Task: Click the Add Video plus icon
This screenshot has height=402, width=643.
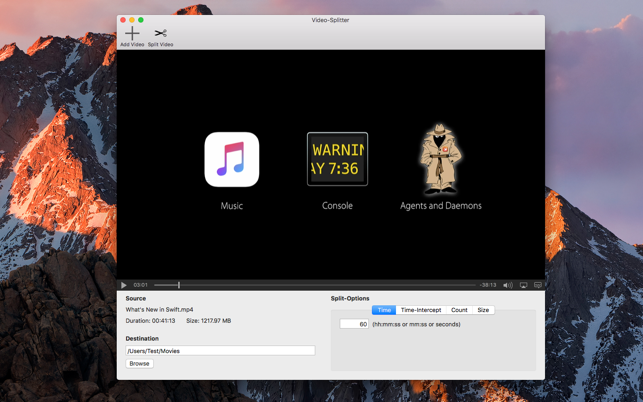Action: (x=132, y=33)
